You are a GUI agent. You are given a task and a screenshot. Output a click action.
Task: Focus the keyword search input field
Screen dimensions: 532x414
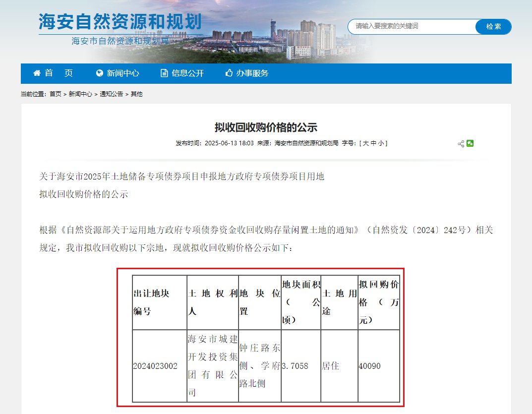tap(412, 26)
